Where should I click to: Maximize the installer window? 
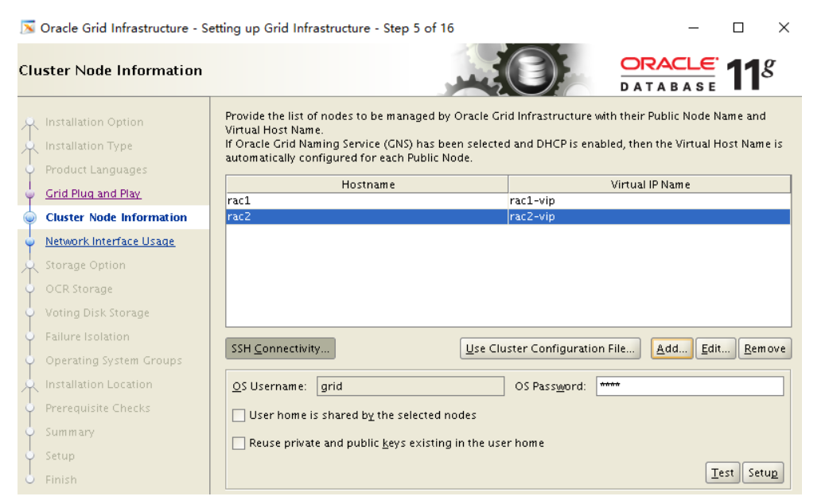[x=738, y=28]
